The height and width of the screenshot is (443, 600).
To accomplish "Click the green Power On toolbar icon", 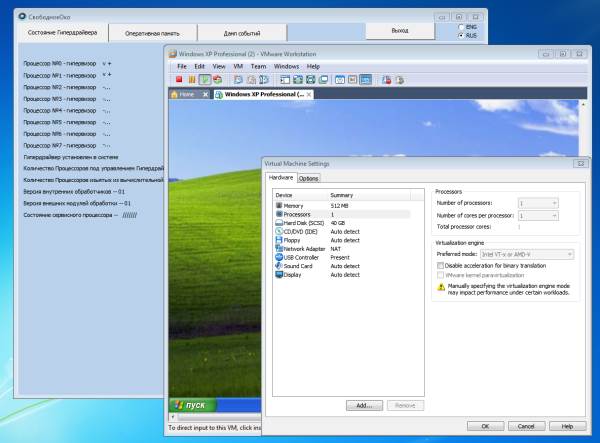I will [205, 80].
